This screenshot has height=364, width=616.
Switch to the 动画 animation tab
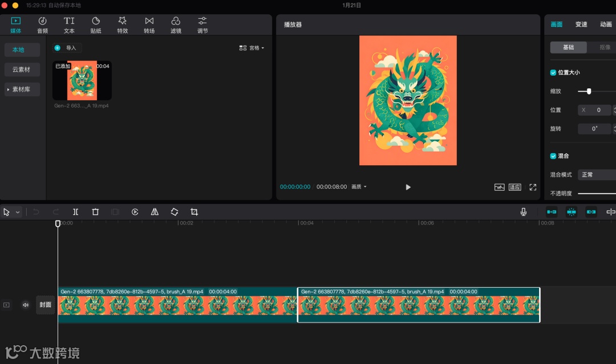point(606,24)
